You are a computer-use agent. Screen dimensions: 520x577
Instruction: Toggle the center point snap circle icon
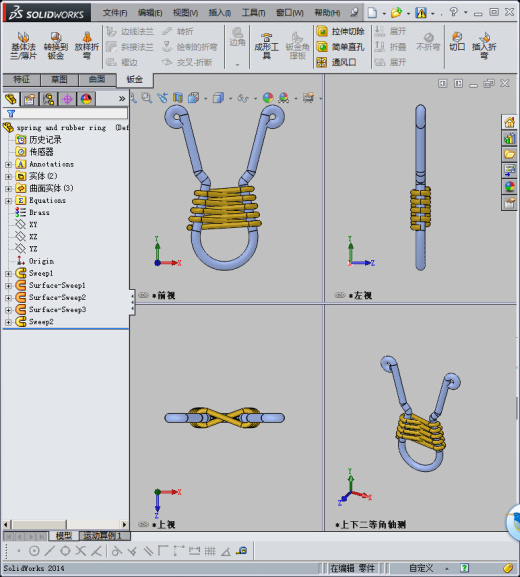pos(34,551)
